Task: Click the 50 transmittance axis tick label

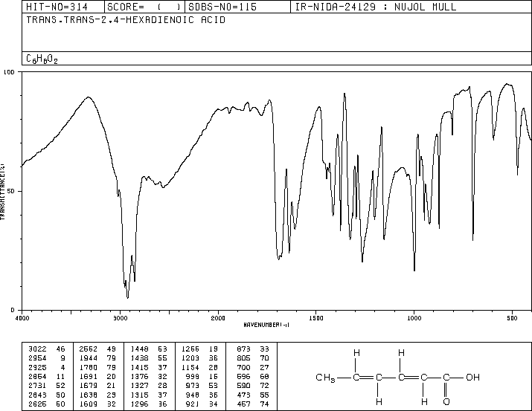Action: click(x=10, y=191)
